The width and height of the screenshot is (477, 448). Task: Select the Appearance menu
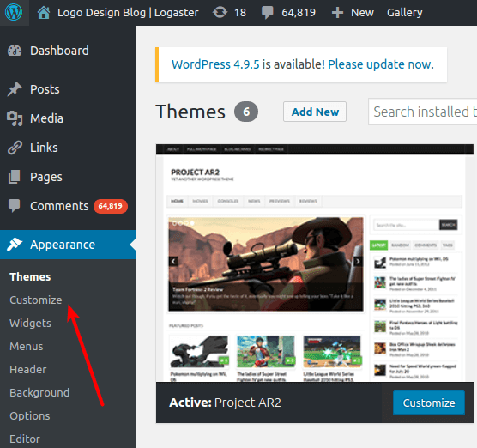click(68, 245)
